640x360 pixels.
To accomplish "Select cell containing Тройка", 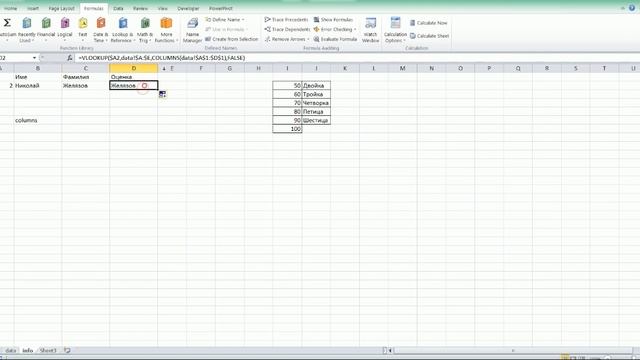I will pos(316,94).
